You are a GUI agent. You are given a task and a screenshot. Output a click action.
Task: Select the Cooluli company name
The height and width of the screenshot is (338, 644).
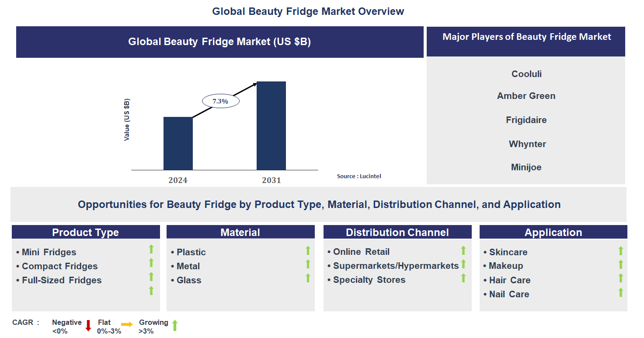tap(526, 74)
